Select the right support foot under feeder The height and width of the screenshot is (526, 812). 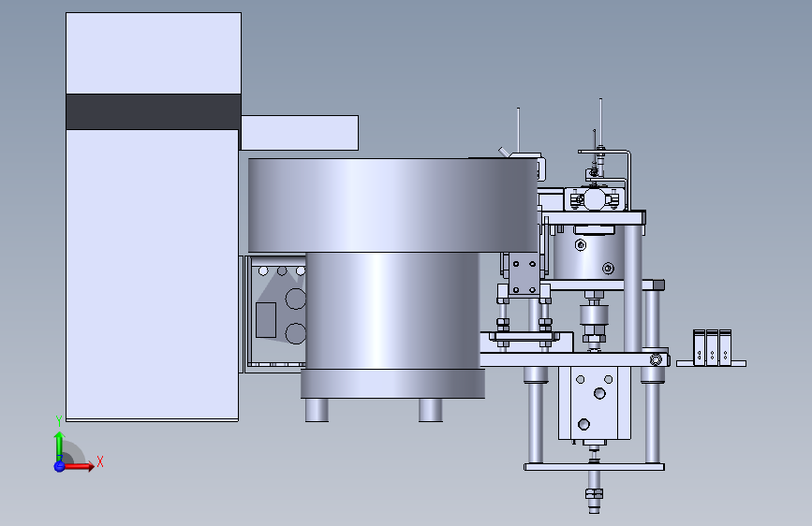[430, 410]
